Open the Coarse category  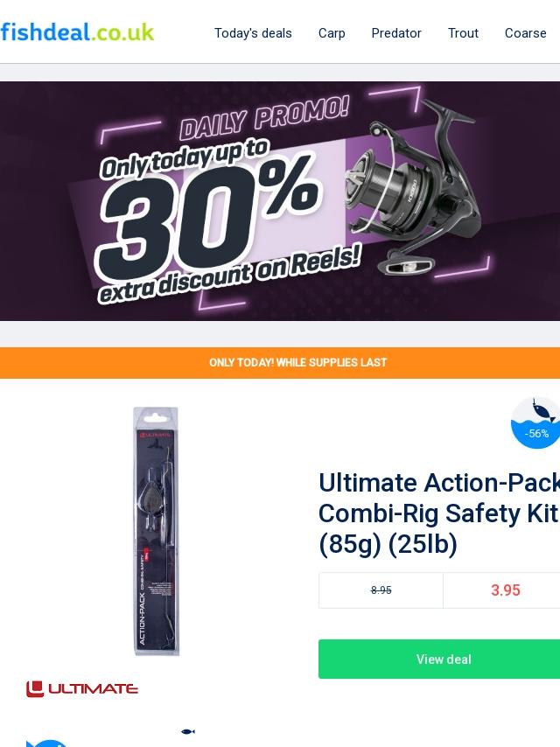(525, 33)
